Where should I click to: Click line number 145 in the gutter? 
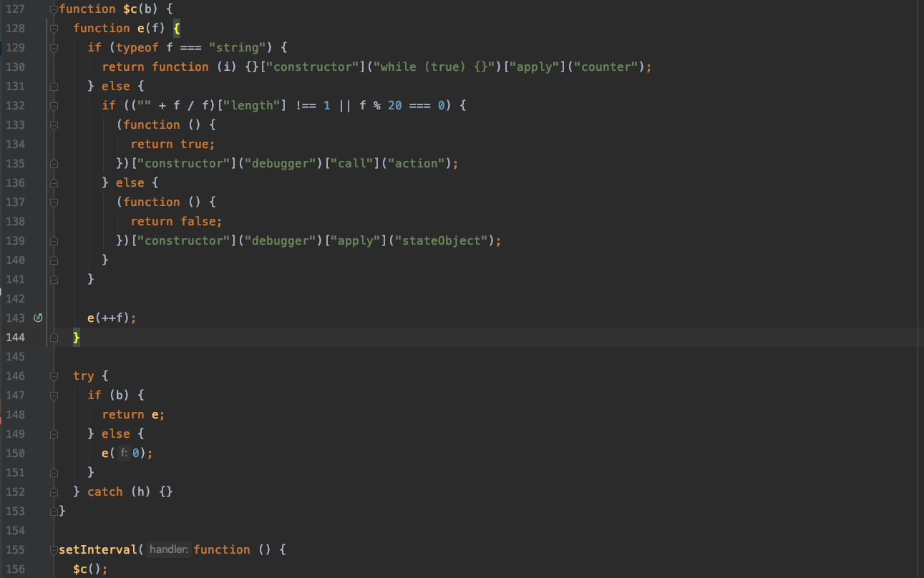14,357
